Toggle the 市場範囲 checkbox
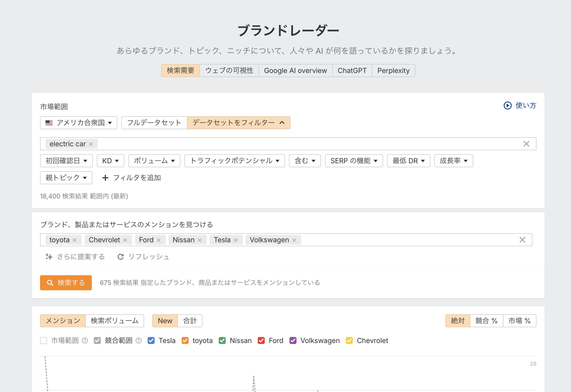This screenshot has width=571, height=392. 44,340
